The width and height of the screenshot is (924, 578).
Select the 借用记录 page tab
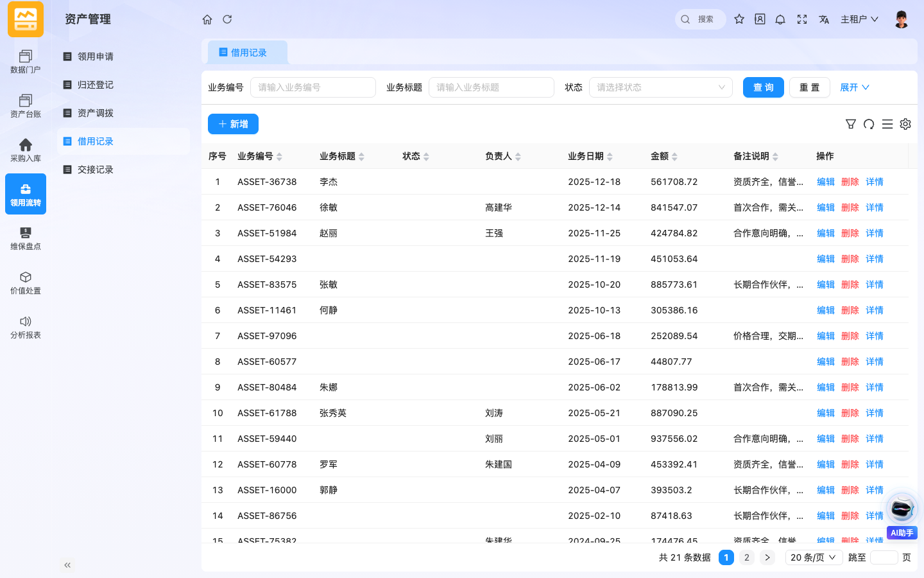248,53
